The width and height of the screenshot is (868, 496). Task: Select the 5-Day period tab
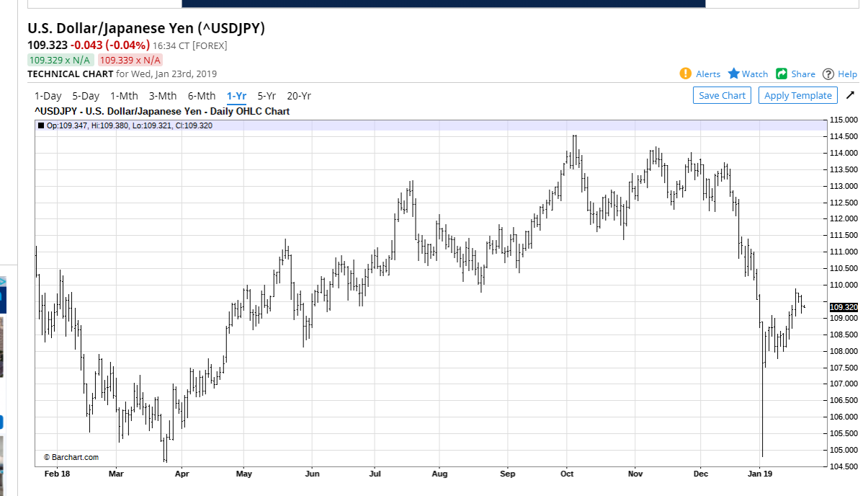pyautogui.click(x=86, y=96)
